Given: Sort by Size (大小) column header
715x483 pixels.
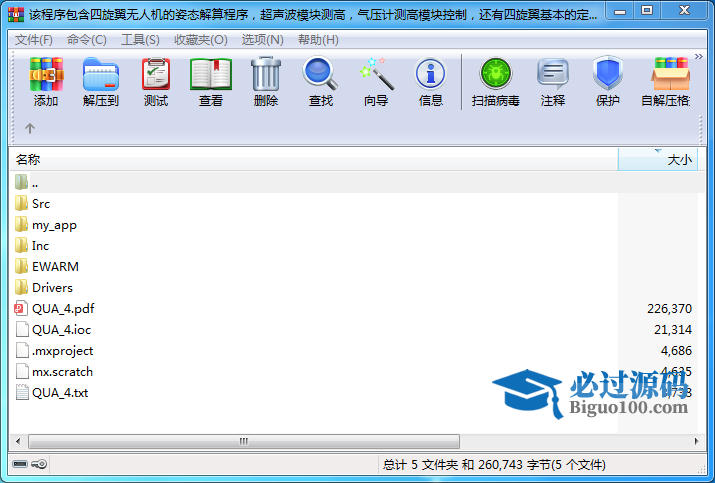Looking at the screenshot, I should 658,160.
